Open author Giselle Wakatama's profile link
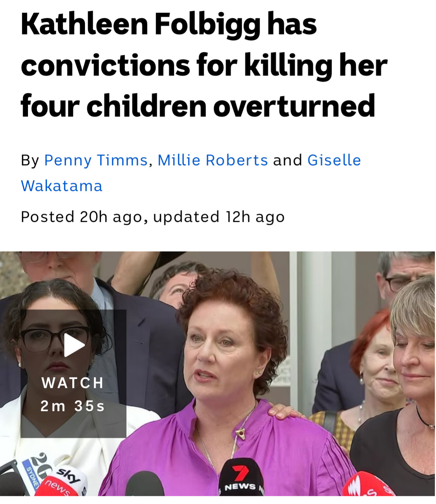The image size is (436, 504). tap(191, 173)
